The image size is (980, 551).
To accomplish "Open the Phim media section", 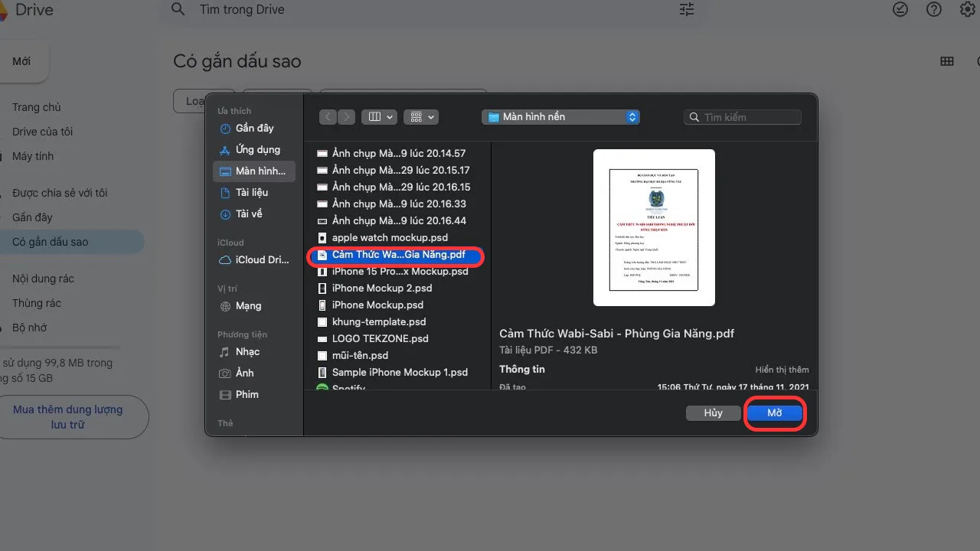I will click(247, 394).
